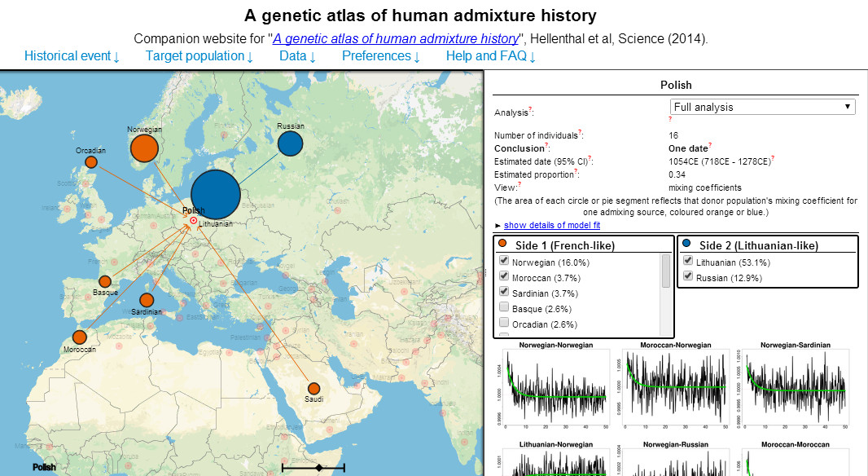Uncheck the Moroccan (3.7%) checkbox
Screen dimensions: 868x476
pos(504,275)
